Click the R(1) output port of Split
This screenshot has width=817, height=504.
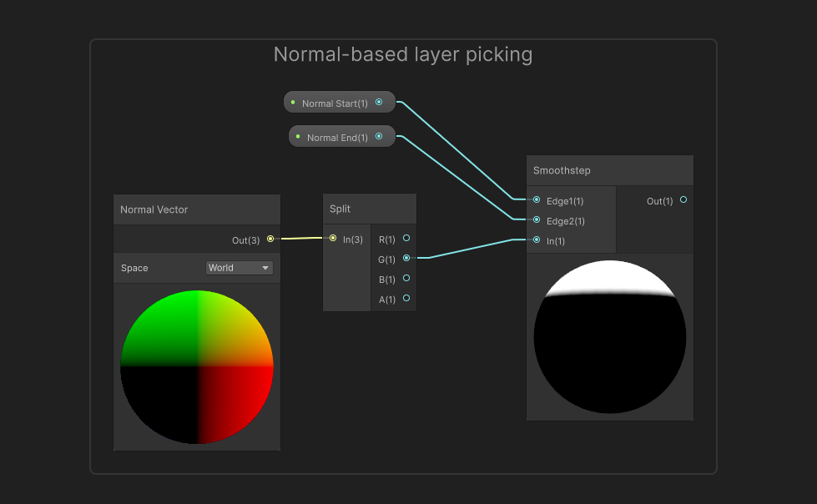[406, 238]
